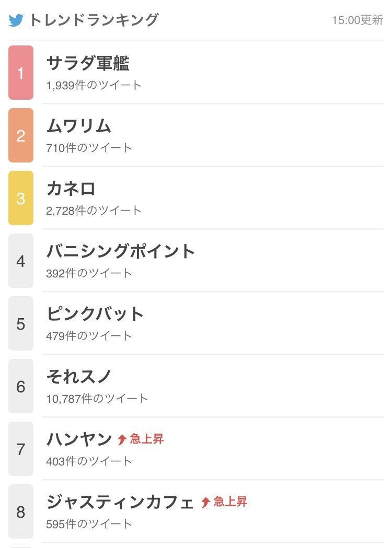Click 急上昇 label next to ハンヤン

(x=146, y=439)
